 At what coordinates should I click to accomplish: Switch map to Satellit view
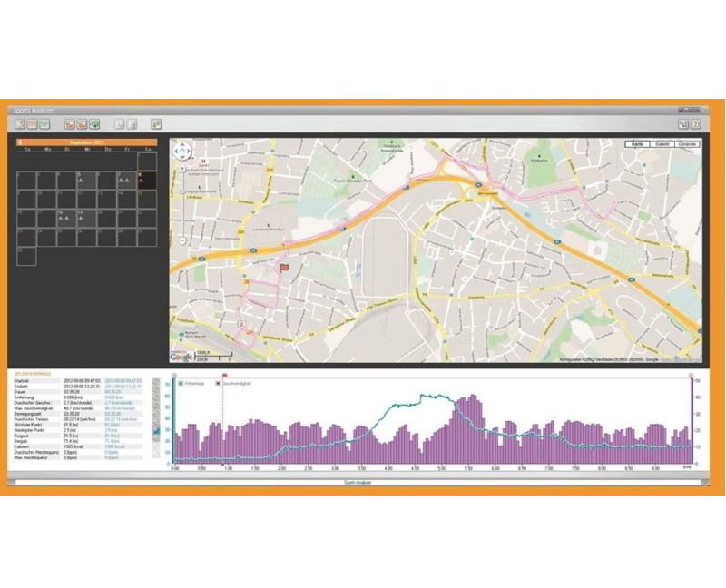click(x=662, y=144)
